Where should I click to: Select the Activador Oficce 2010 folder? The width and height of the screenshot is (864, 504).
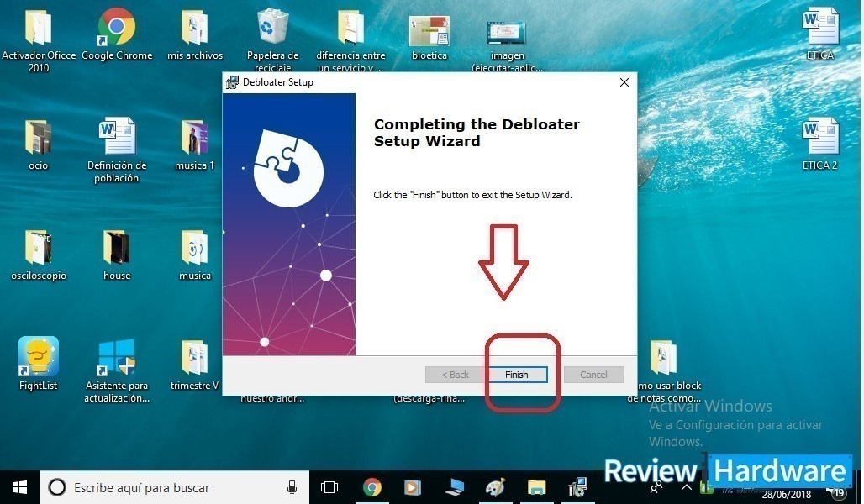click(x=39, y=40)
